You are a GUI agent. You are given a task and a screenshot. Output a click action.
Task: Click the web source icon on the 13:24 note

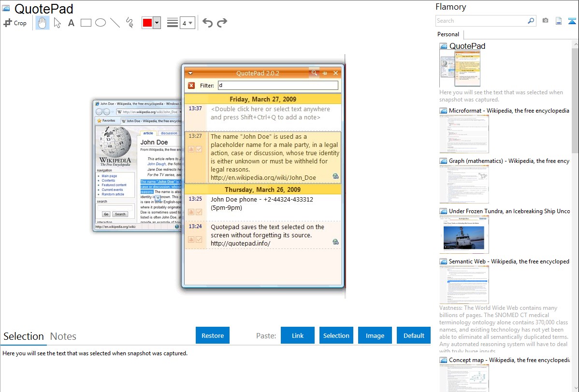pyautogui.click(x=336, y=242)
